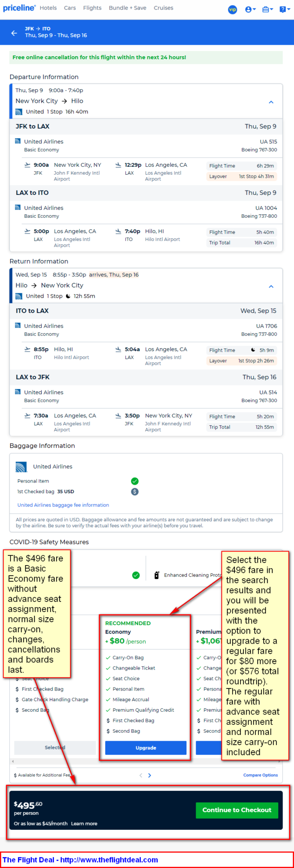Open the user account profile menu

(251, 9)
